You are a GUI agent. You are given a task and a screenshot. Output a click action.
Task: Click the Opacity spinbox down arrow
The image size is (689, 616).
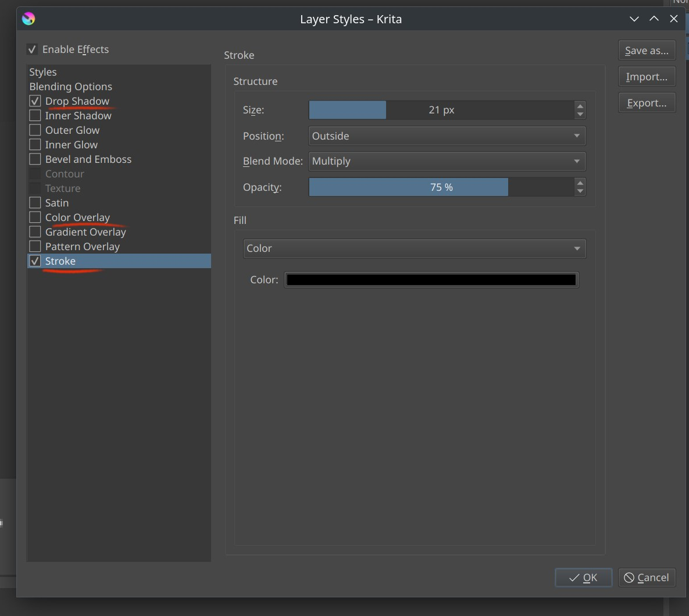tap(580, 191)
